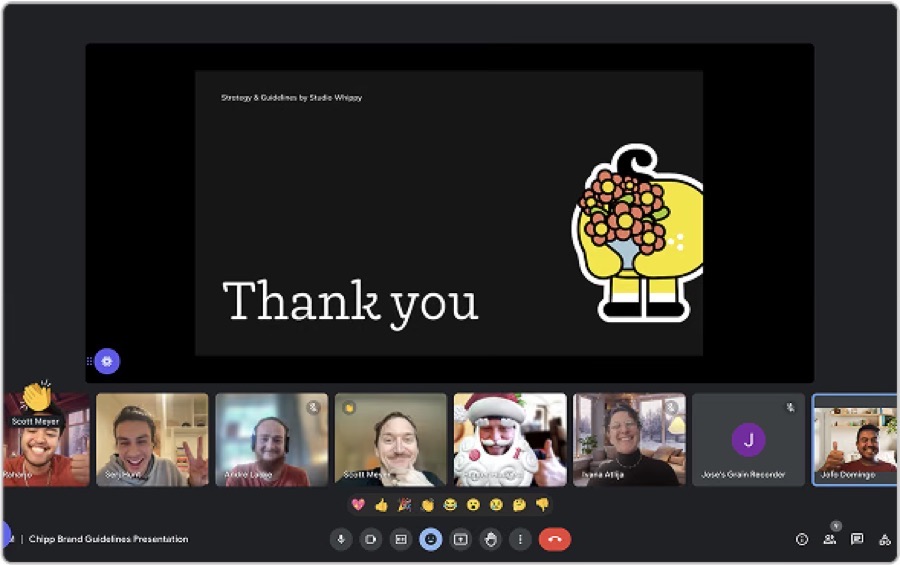900x565 pixels.
Task: Click the purple gear button on the presentation
Action: pos(107,361)
